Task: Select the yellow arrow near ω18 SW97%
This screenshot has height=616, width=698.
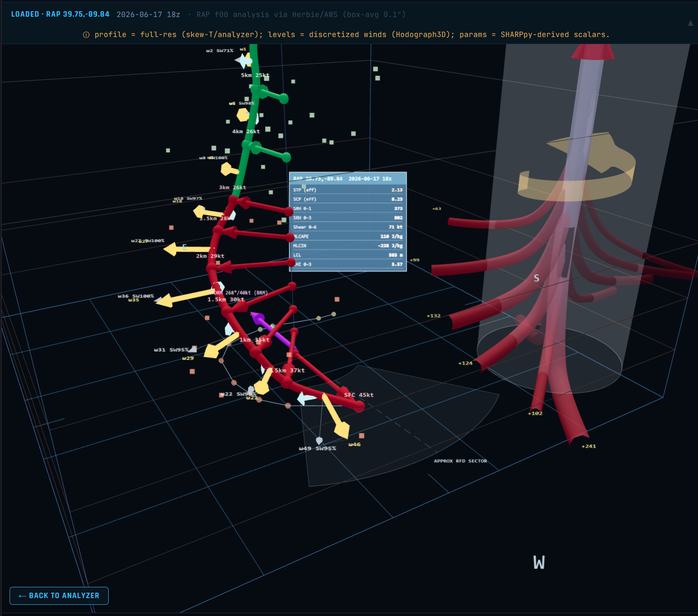Action: click(208, 213)
